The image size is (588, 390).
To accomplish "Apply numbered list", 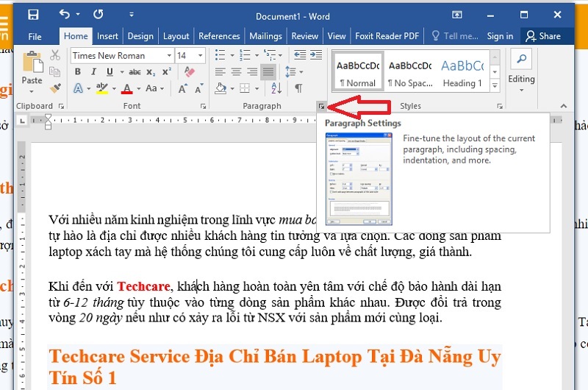I will (x=245, y=55).
